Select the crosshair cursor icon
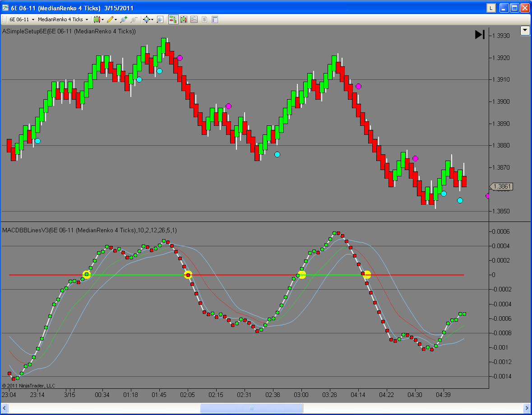The height and width of the screenshot is (415, 532). (x=146, y=20)
